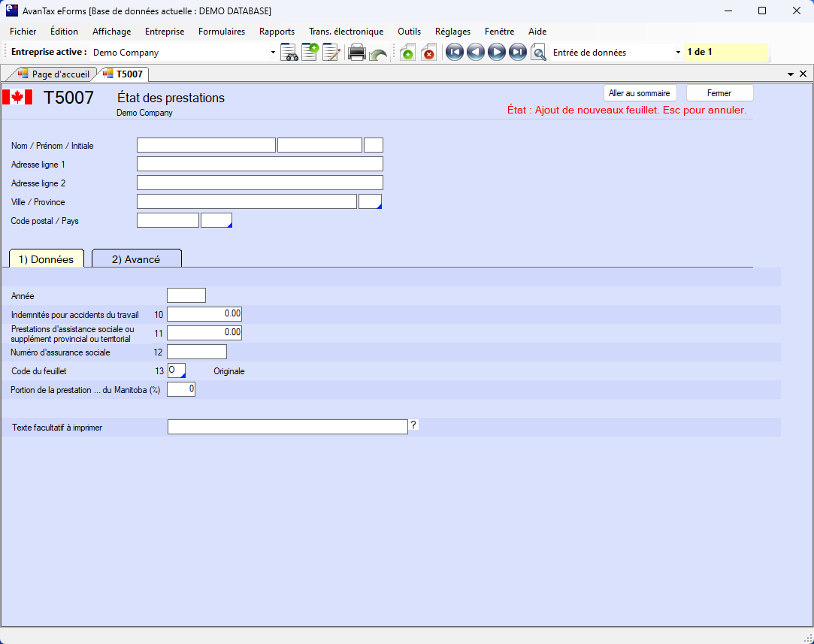
Task: Jump to the last record
Action: [517, 53]
